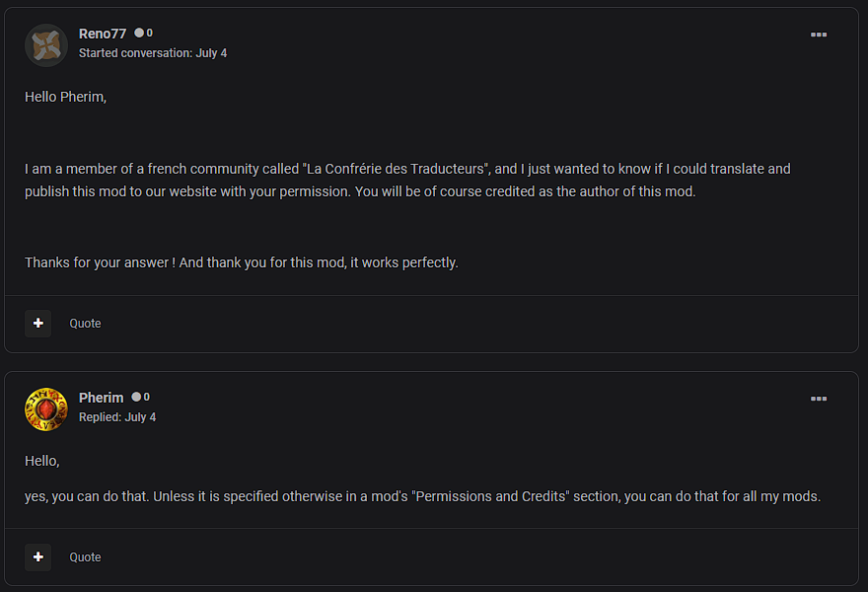868x592 pixels.
Task: Open the Reno77 username profile link
Action: 103,34
